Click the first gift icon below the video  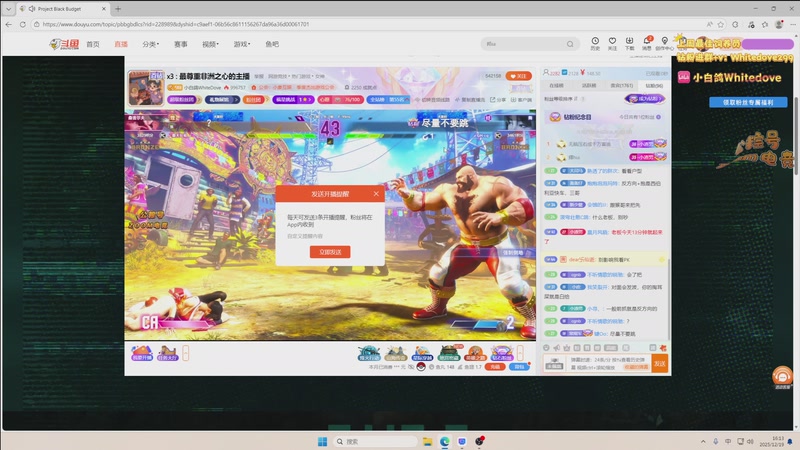(x=142, y=353)
